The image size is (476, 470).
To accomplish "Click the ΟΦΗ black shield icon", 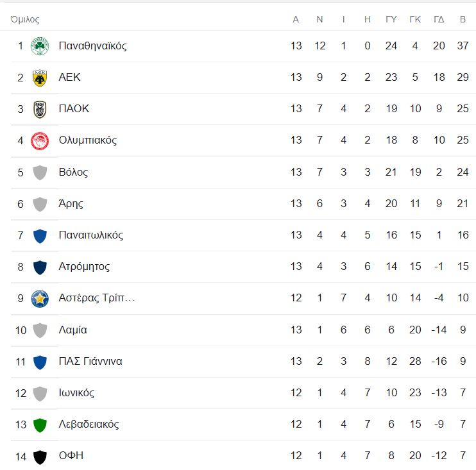I will click(40, 456).
